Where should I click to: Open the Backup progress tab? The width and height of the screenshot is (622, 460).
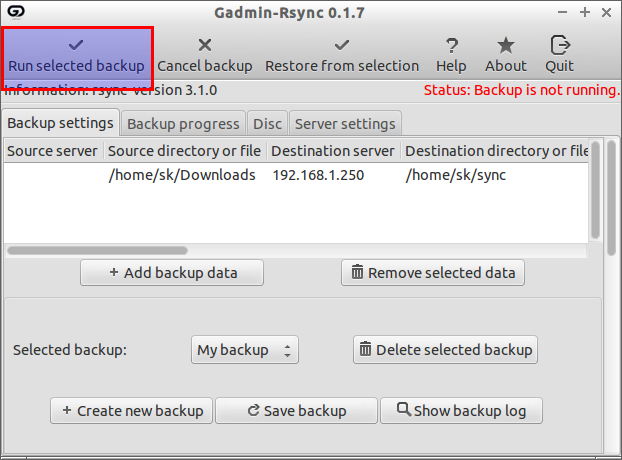click(x=183, y=124)
